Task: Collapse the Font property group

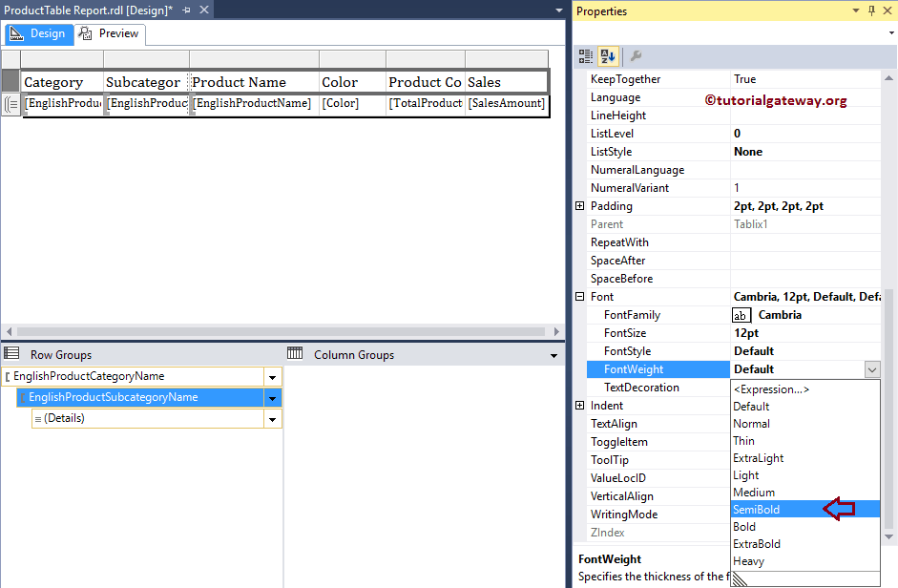Action: [579, 296]
